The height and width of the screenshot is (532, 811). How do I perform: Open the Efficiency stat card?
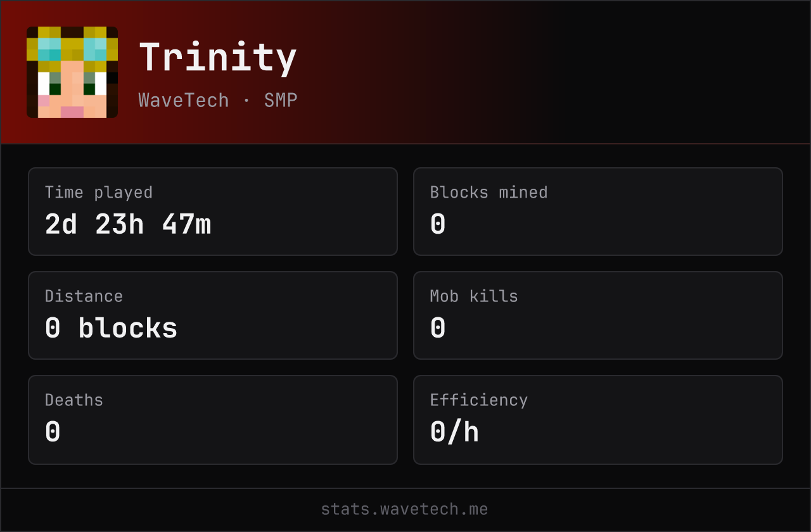tap(598, 420)
